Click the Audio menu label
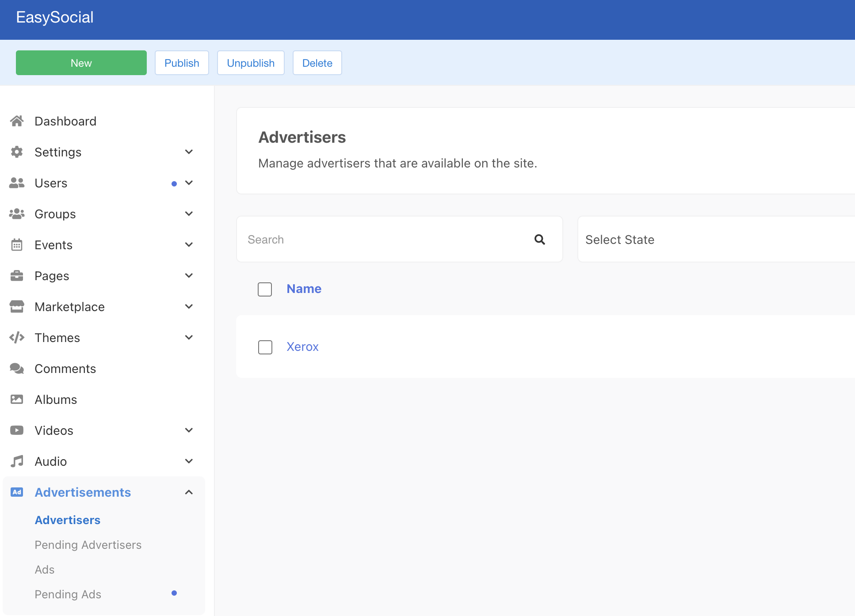Viewport: 855px width, 616px height. [51, 461]
